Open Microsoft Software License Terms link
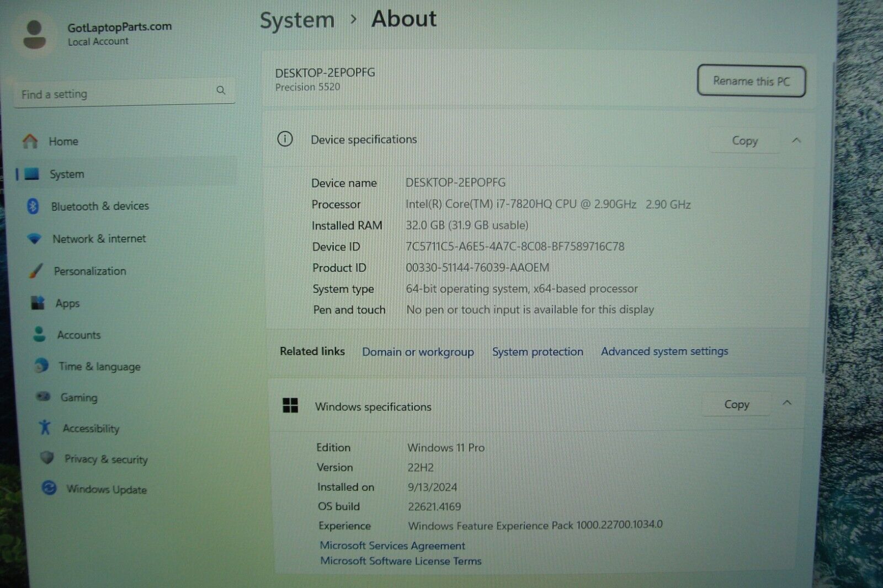 click(401, 561)
